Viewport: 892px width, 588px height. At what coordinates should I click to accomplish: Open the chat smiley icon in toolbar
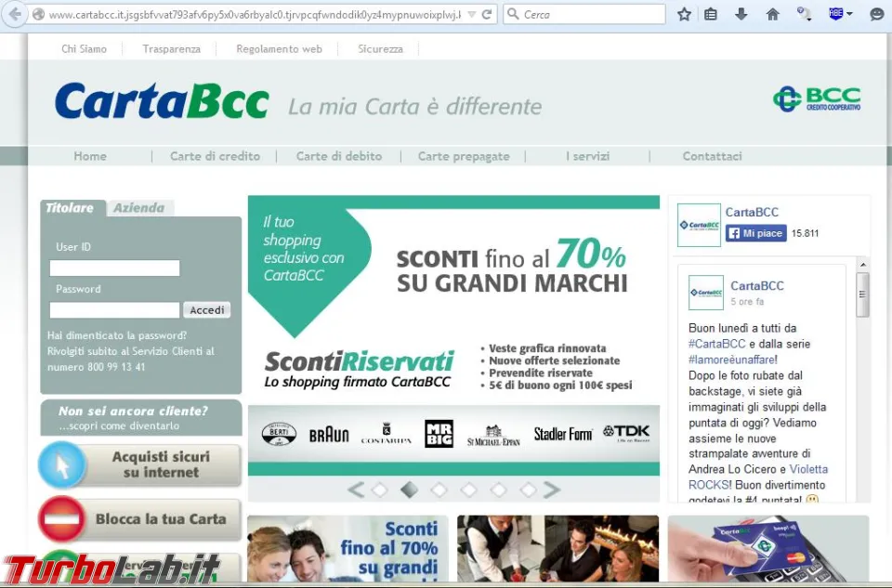876,14
